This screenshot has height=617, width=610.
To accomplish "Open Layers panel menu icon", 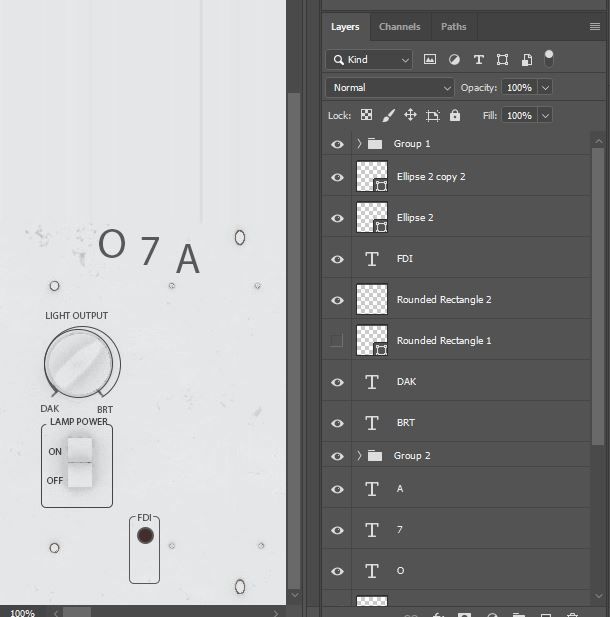I will pos(595,26).
